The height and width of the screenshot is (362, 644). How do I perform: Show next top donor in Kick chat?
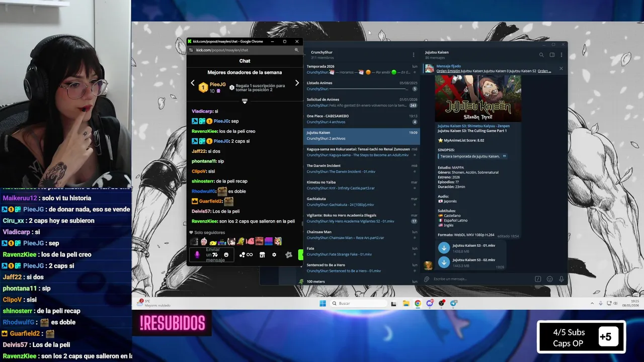(x=297, y=83)
